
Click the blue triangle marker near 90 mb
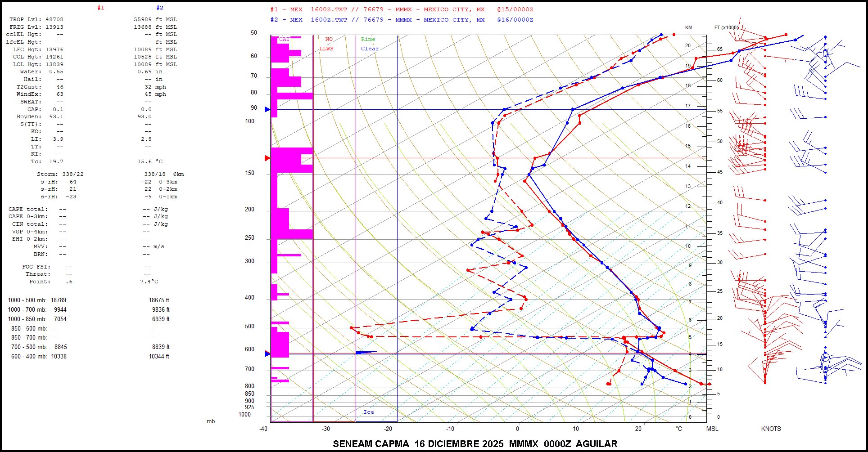coord(267,109)
